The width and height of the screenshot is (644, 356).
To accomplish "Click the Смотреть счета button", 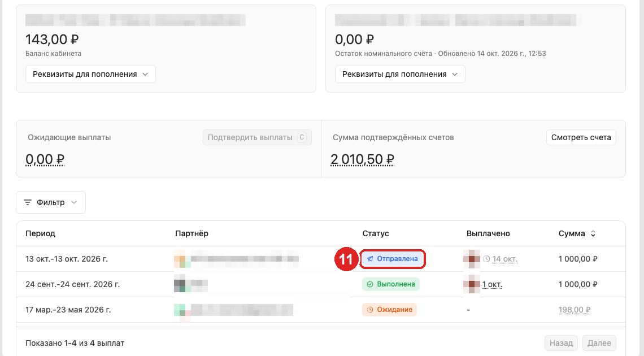I will pyautogui.click(x=581, y=137).
